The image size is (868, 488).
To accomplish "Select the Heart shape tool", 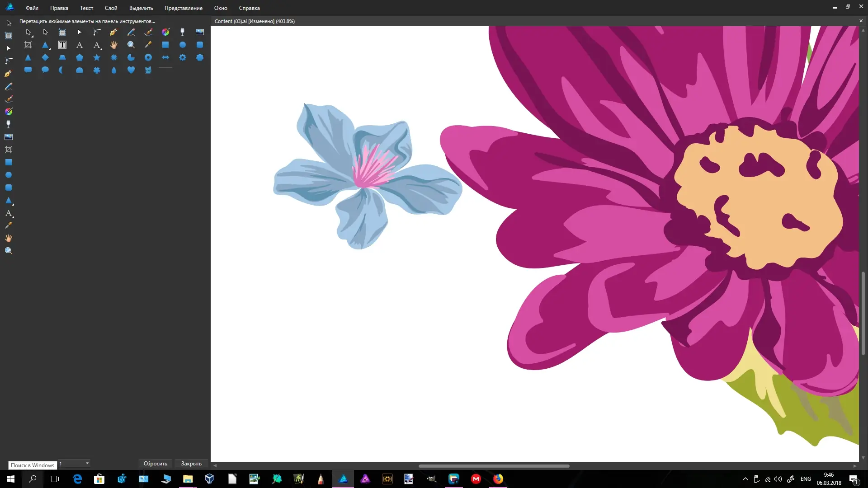I will (131, 70).
